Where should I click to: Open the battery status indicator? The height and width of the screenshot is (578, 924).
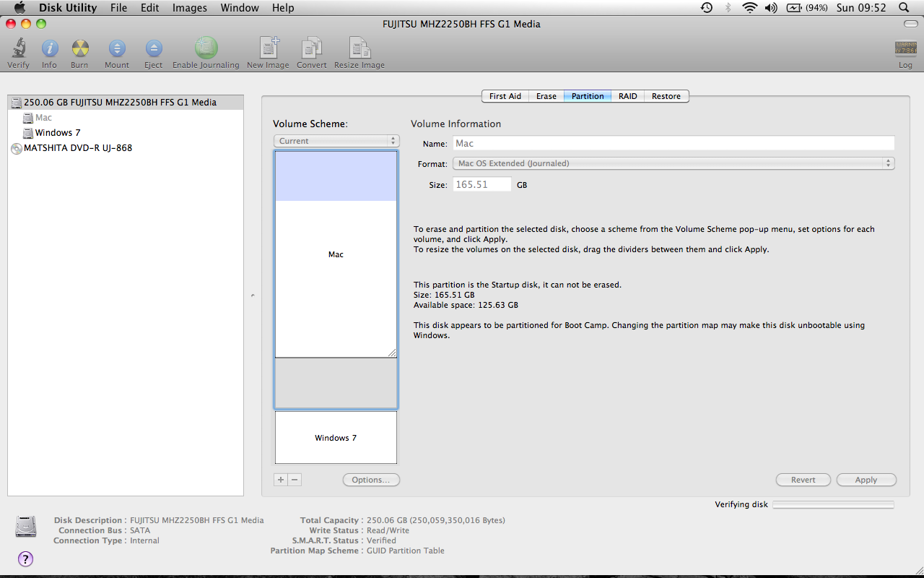click(807, 8)
